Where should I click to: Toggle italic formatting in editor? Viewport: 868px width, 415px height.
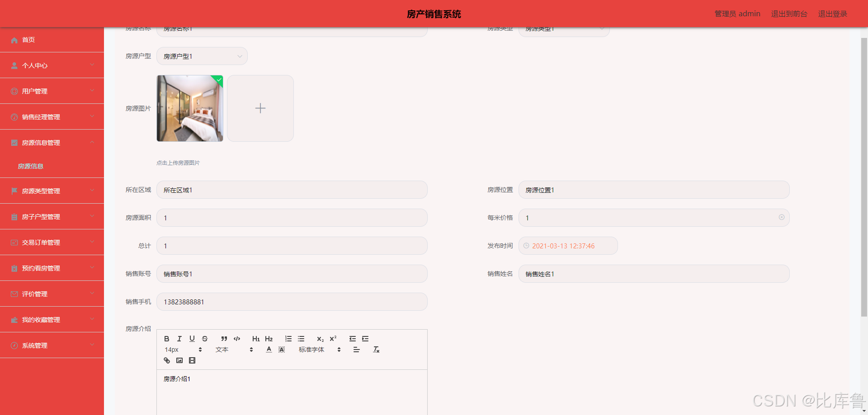[179, 339]
